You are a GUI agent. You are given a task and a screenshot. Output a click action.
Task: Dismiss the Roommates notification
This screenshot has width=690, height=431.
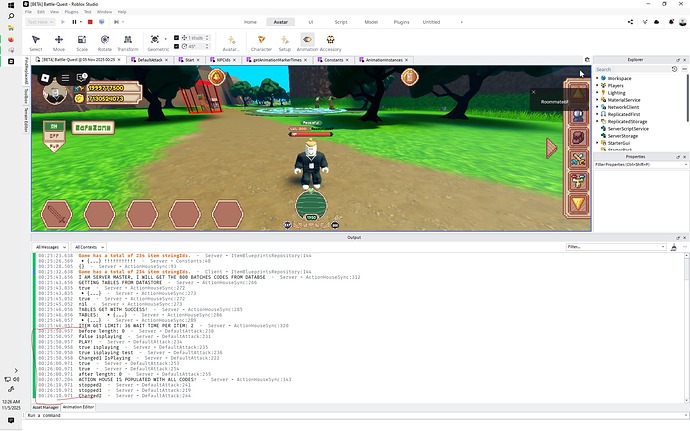[533, 92]
